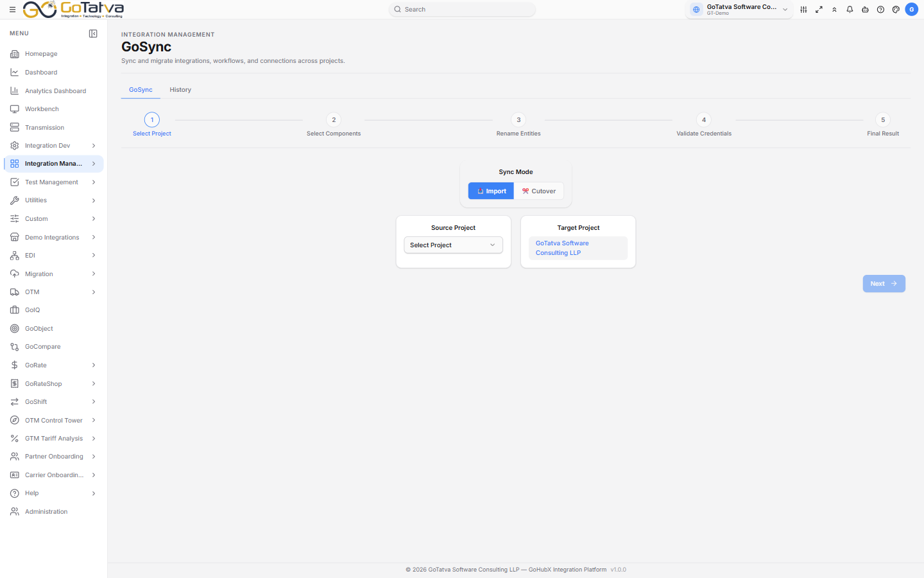924x578 pixels.
Task: Open the hamburger menu icon
Action: point(12,10)
